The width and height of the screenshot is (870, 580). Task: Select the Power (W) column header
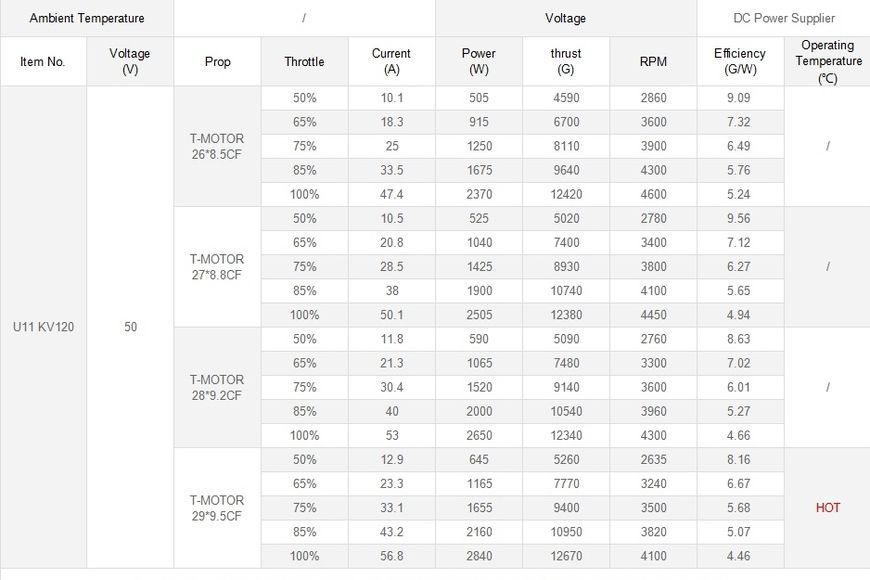pyautogui.click(x=479, y=61)
